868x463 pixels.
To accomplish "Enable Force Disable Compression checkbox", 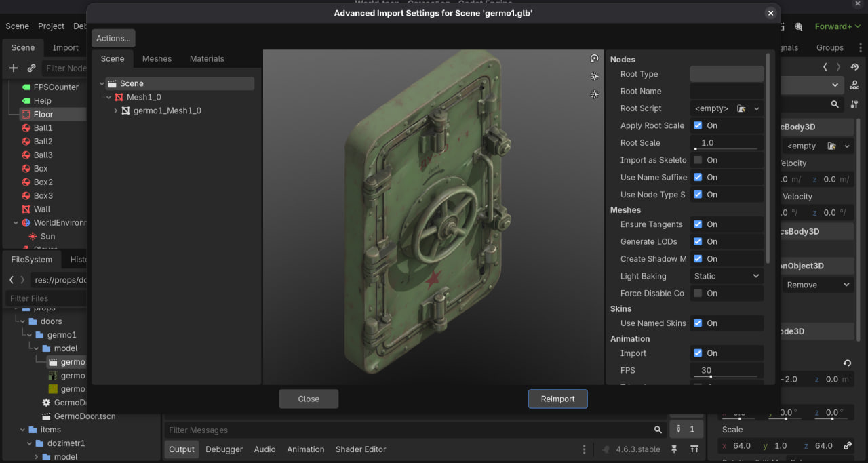I will click(x=698, y=294).
